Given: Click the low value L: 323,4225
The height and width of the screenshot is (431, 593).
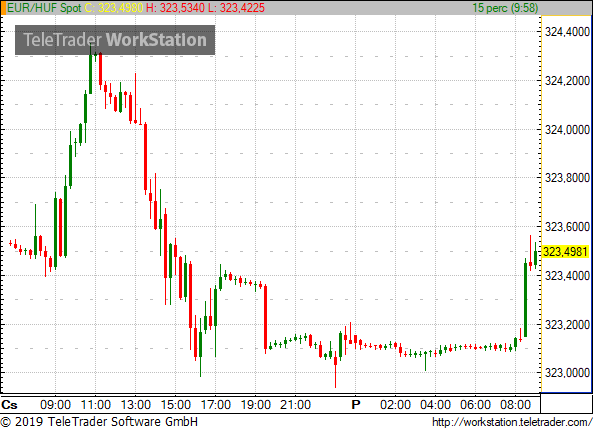Looking at the screenshot, I should 236,8.
